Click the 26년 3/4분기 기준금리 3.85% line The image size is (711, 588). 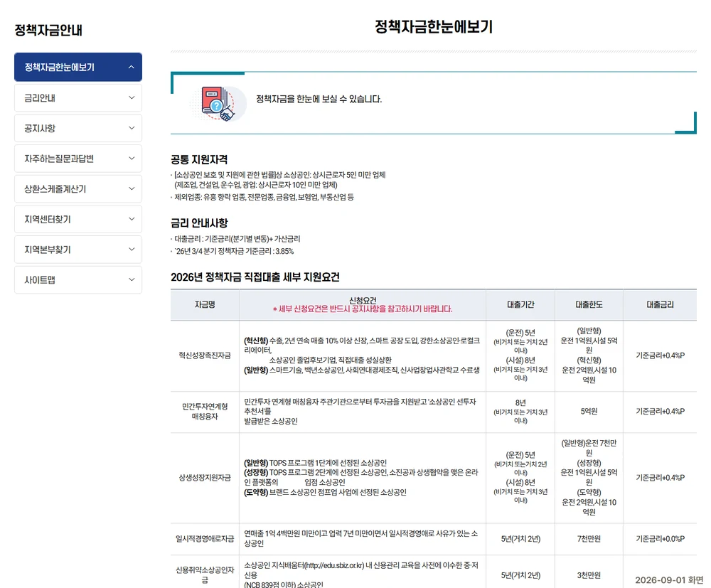point(234,252)
